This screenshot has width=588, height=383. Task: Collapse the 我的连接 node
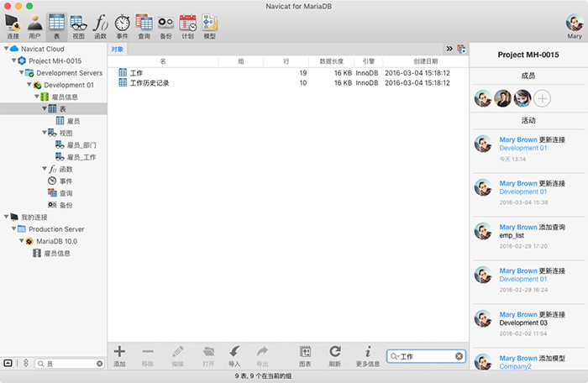[x=6, y=217]
